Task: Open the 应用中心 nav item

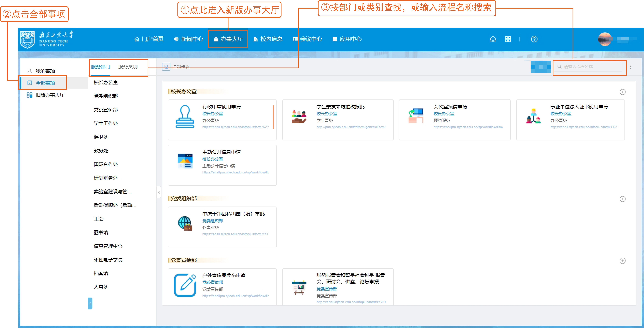Action: [x=347, y=39]
